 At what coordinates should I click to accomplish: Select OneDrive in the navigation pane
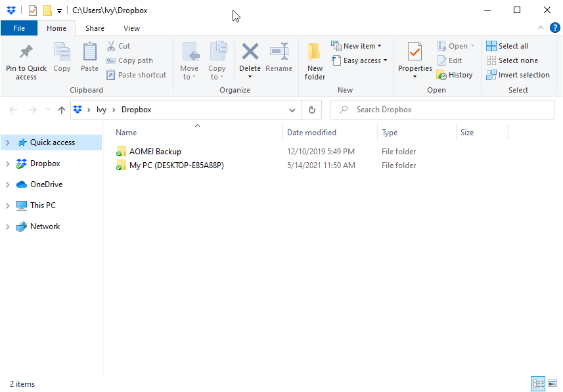coord(46,185)
